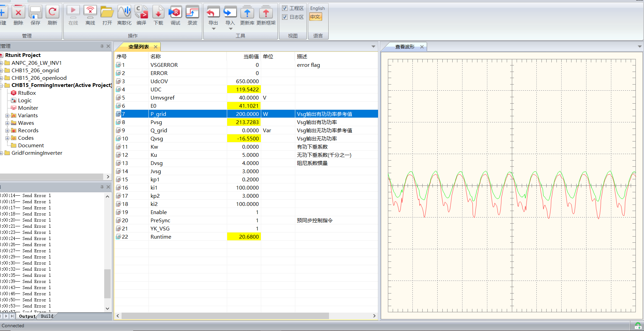This screenshot has height=331, width=644.
Task: Close the output log panel
Action: click(x=108, y=187)
